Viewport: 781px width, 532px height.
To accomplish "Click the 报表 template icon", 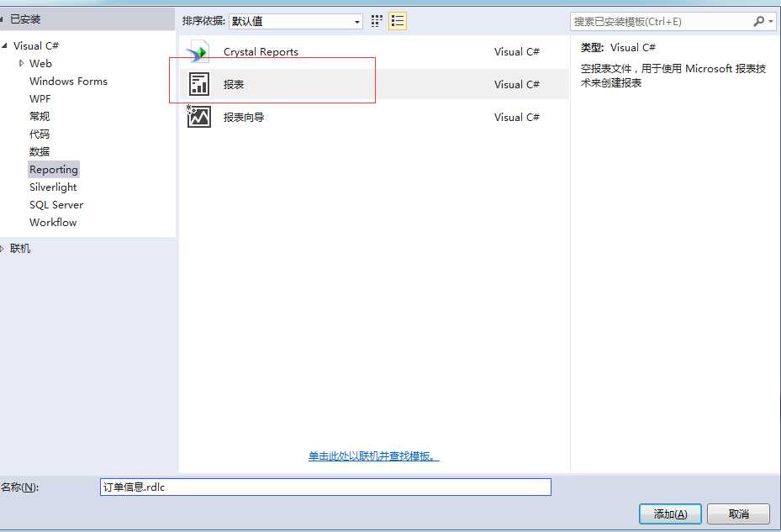I will 198,84.
